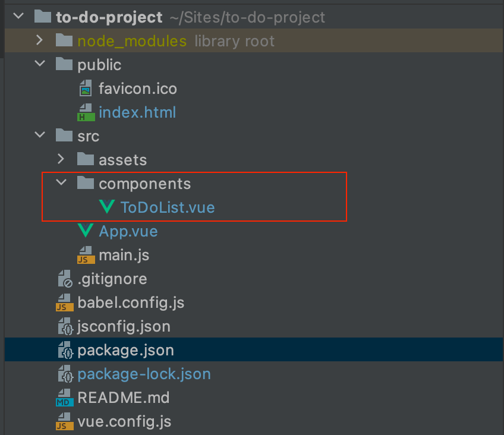Click the Markdown icon for README.md

[x=65, y=397]
